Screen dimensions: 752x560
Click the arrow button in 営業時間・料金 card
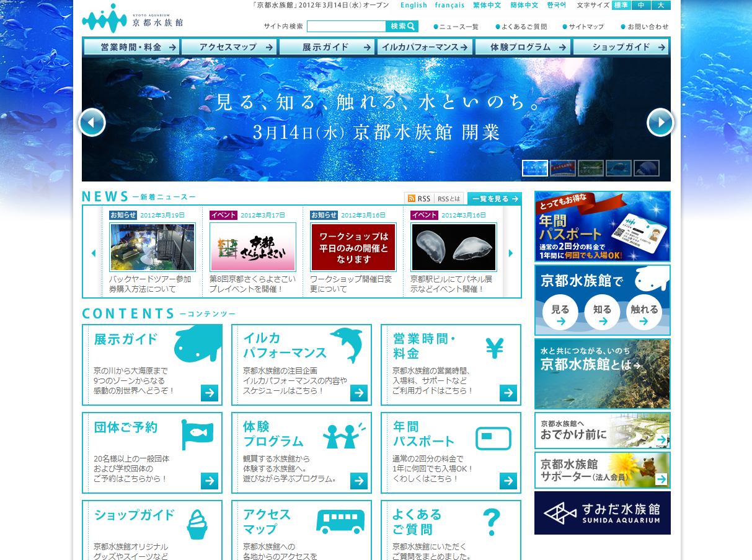point(508,393)
